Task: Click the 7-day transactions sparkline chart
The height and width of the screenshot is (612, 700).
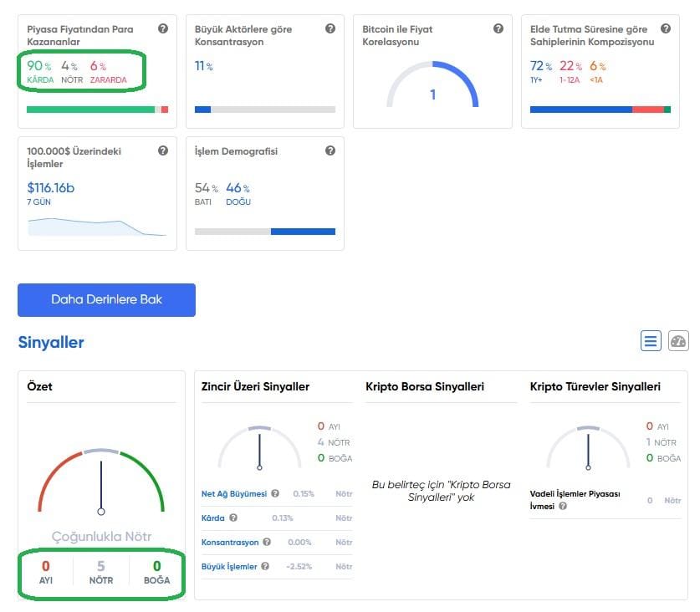Action: click(96, 227)
